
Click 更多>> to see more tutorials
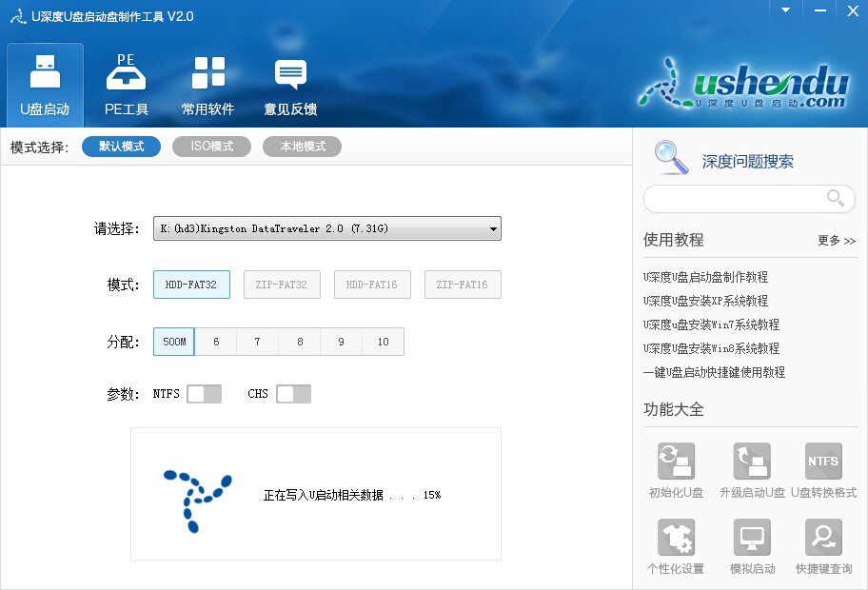(x=836, y=242)
